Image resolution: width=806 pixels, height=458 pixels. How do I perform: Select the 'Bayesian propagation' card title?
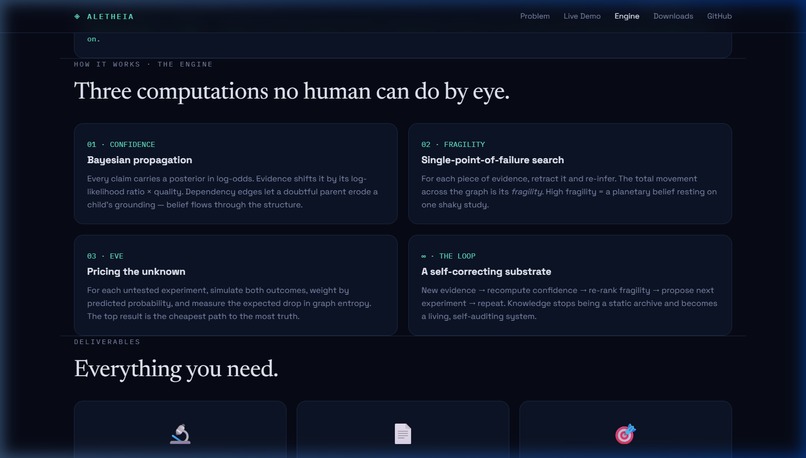139,160
